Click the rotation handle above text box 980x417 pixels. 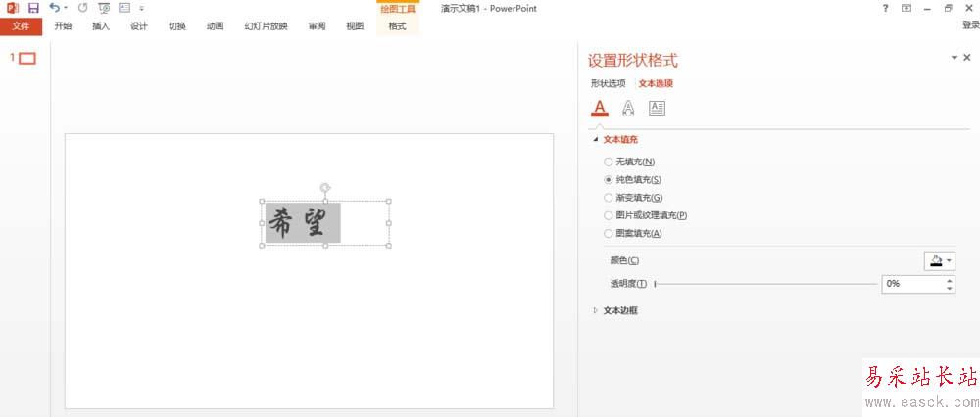tap(325, 187)
